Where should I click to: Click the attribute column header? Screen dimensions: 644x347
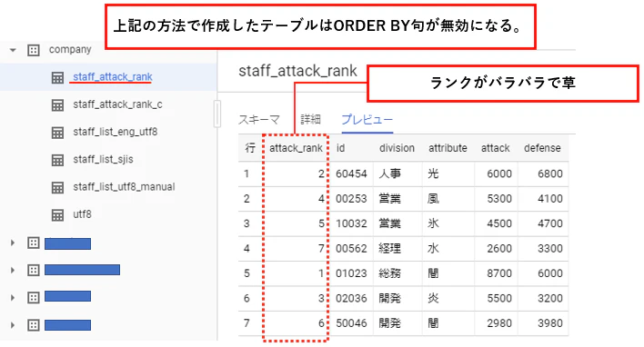click(448, 148)
